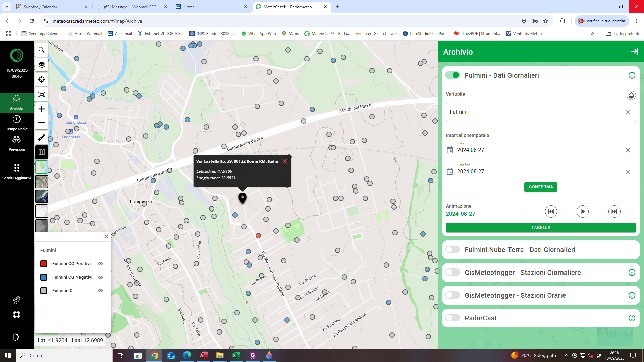The height and width of the screenshot is (362, 644).
Task: Click the zoom in plus button
Action: coord(42,109)
